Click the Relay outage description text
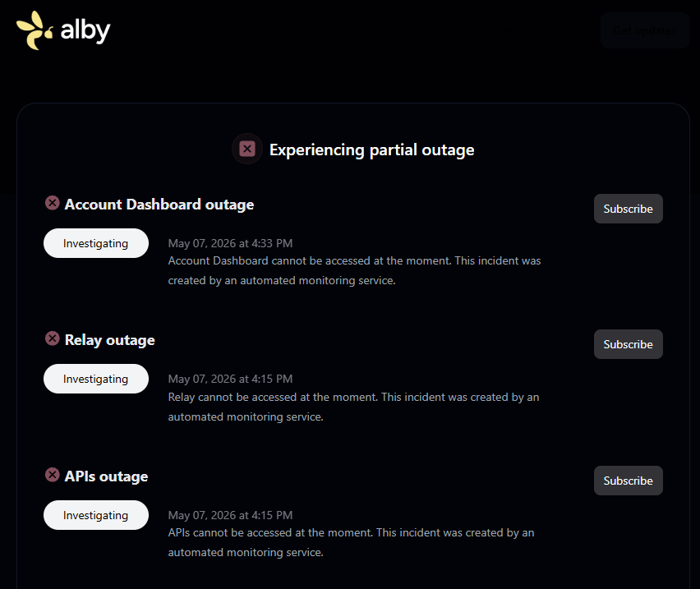 coord(353,407)
